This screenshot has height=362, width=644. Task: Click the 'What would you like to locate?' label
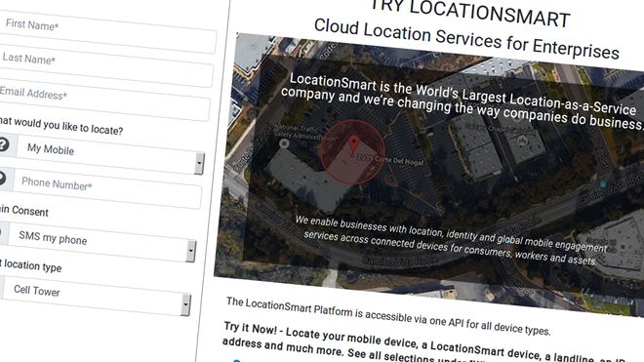coord(60,127)
